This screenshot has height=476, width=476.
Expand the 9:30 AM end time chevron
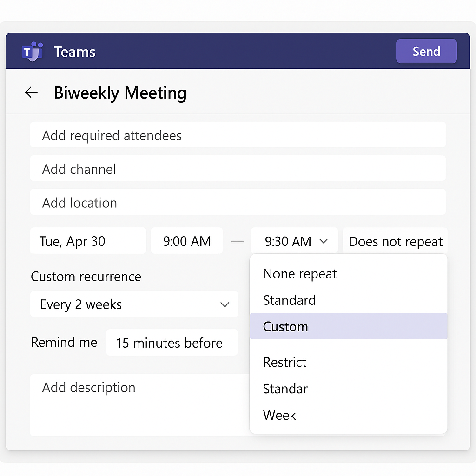click(324, 241)
